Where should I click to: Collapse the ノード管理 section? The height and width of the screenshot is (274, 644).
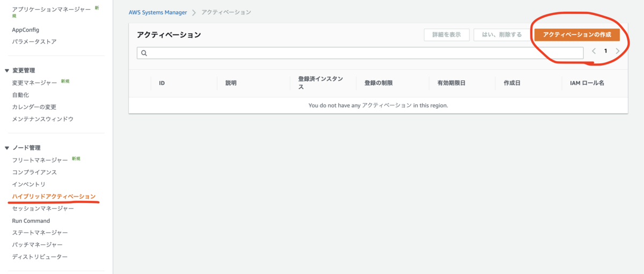coord(6,148)
